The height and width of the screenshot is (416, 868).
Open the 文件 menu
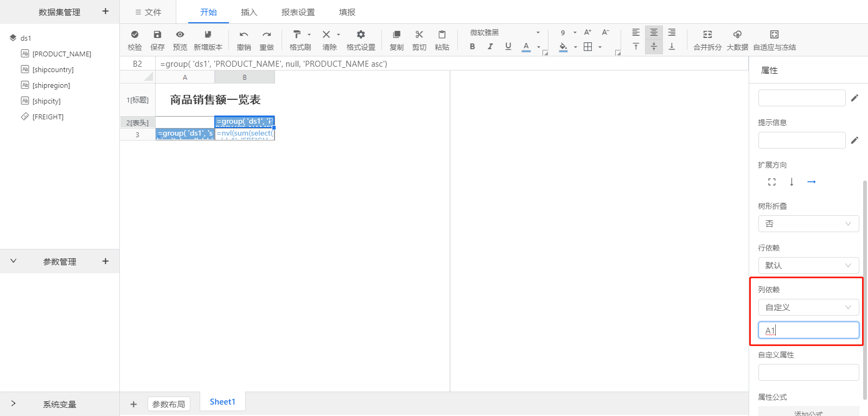click(148, 12)
